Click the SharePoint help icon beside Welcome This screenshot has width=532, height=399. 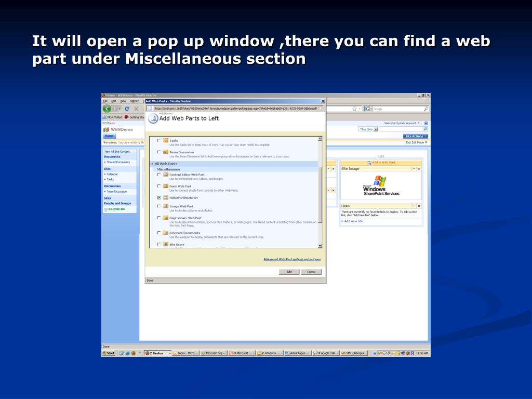(426, 123)
